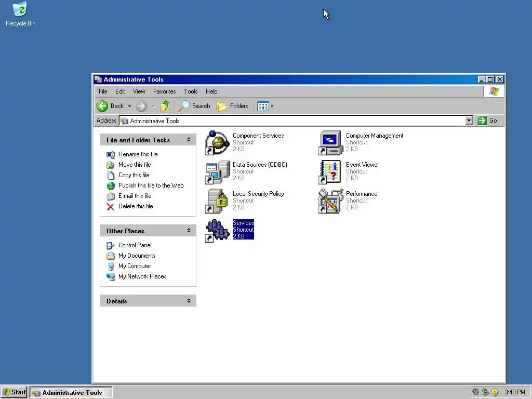The width and height of the screenshot is (532, 399).
Task: Click the E-mail this file envelope icon
Action: coord(111,196)
